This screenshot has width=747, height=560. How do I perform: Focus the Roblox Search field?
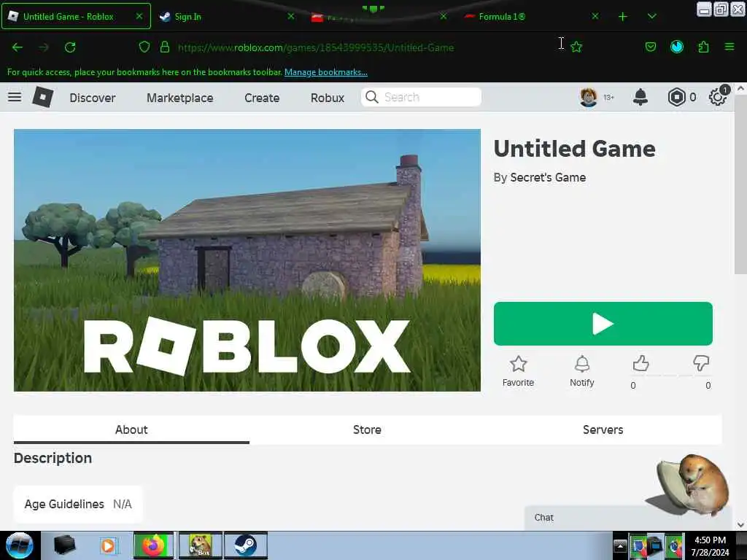[x=421, y=97]
